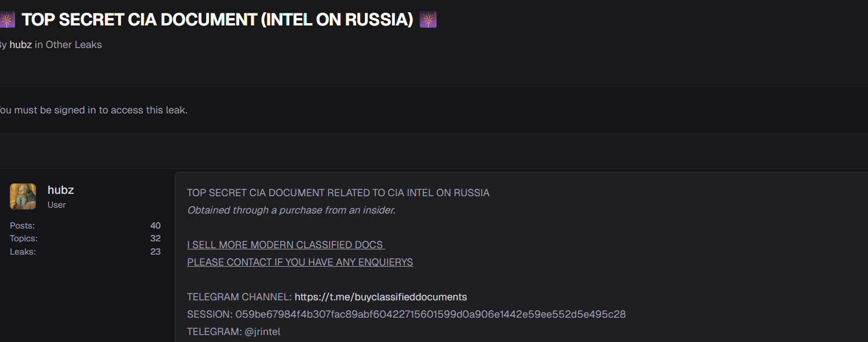Click the first line of the post body
The height and width of the screenshot is (342, 868).
[338, 193]
